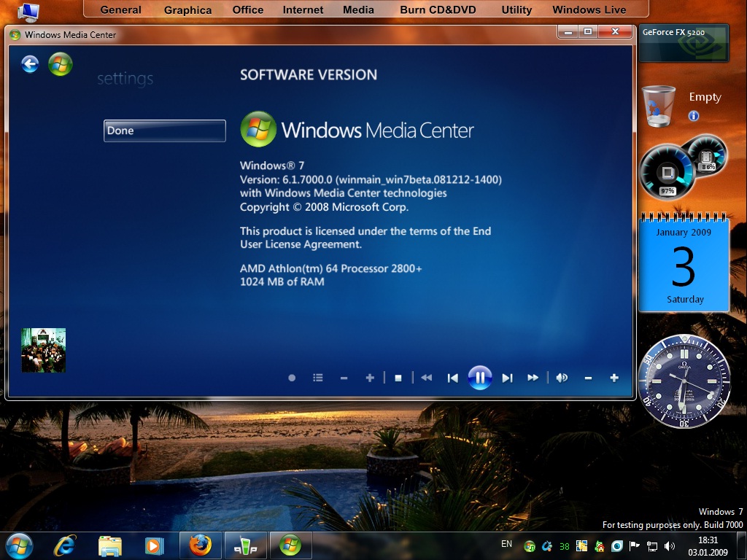This screenshot has height=560, width=747.
Task: Click the Done button in settings
Action: point(165,131)
